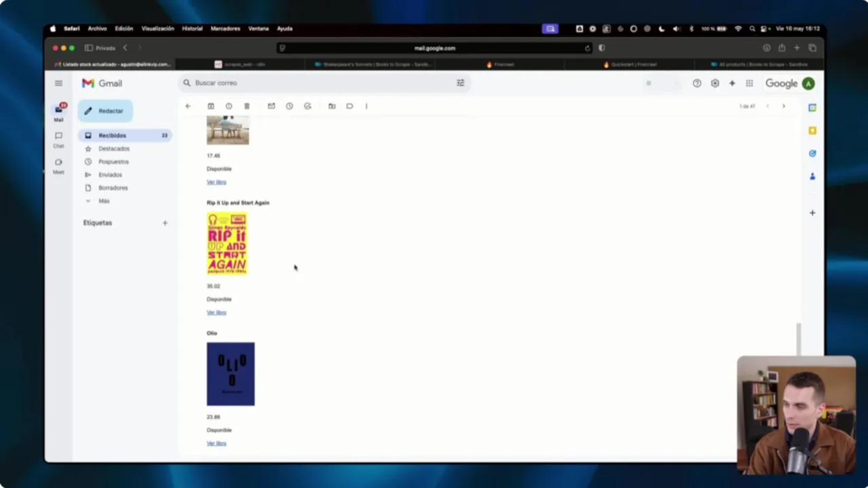Click the vertical scrollbar of the email view

pyautogui.click(x=798, y=339)
